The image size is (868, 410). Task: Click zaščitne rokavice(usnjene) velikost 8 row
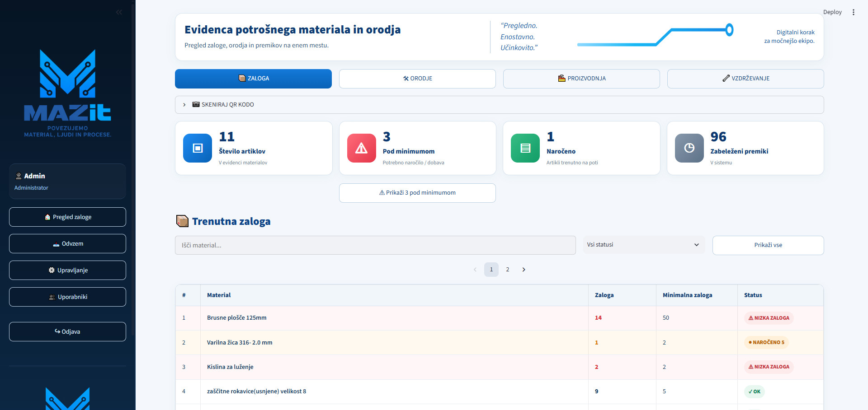[x=499, y=391]
